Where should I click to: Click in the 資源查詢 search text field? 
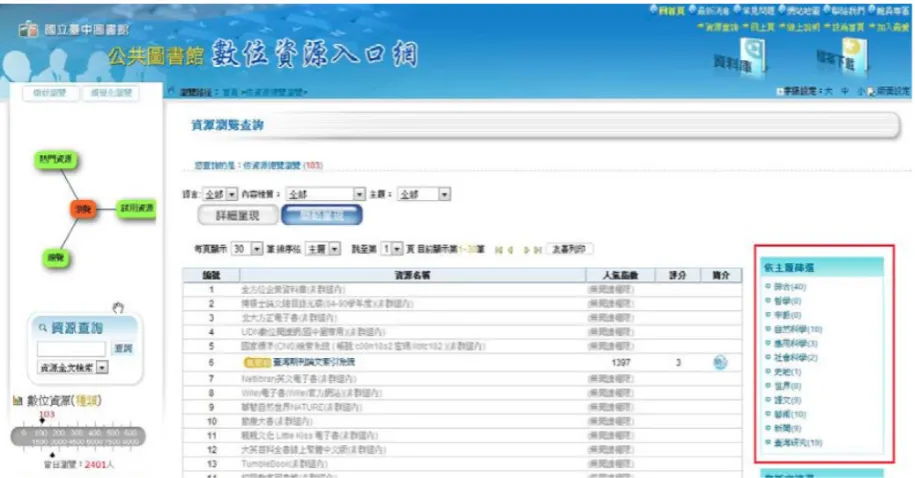click(71, 349)
